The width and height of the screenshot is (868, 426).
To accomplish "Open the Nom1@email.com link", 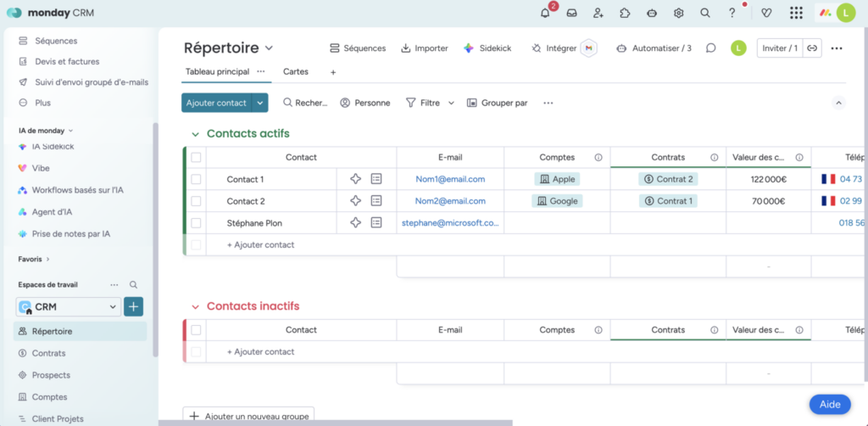I will click(x=450, y=179).
